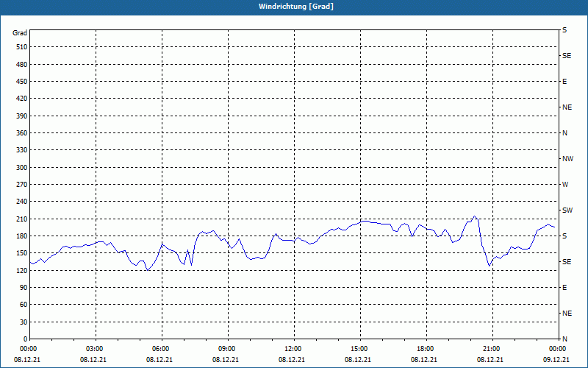Click the '330' degree axis label
The image size is (588, 368).
coord(22,150)
